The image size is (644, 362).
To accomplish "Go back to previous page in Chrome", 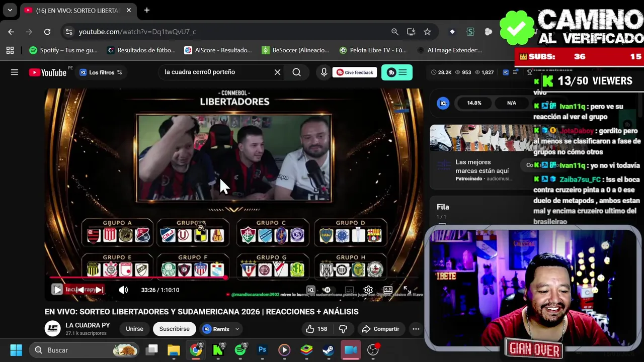I will [x=11, y=32].
